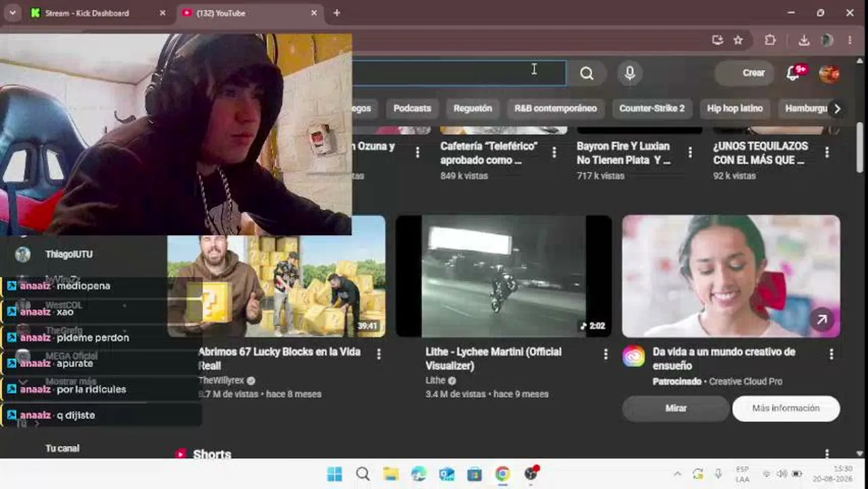Open the Lithe channel link
This screenshot has width=868, height=489.
tap(435, 380)
